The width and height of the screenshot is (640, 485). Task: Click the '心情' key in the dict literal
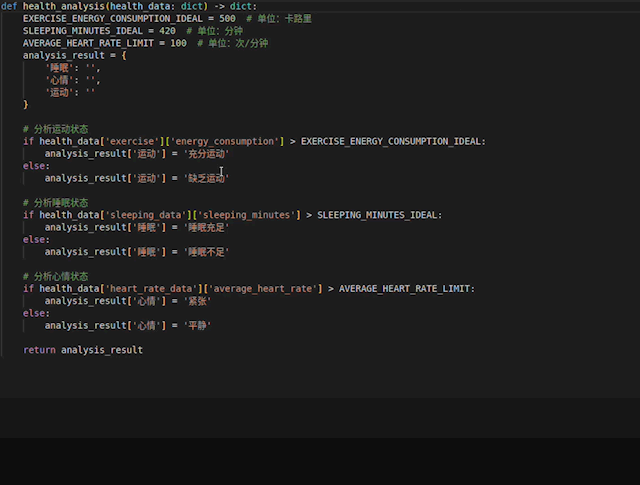point(59,80)
